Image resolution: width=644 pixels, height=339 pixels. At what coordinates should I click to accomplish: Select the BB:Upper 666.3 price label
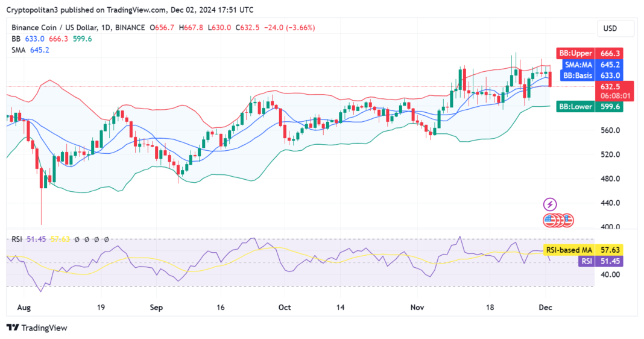point(590,54)
